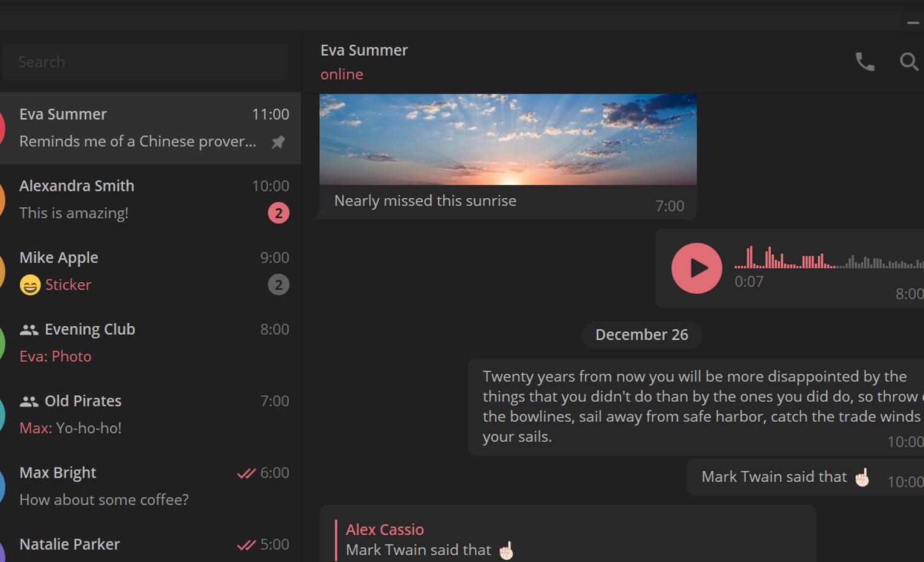Screen dimensions: 924x562
Task: Click the group icon beside Evening Club
Action: click(29, 330)
